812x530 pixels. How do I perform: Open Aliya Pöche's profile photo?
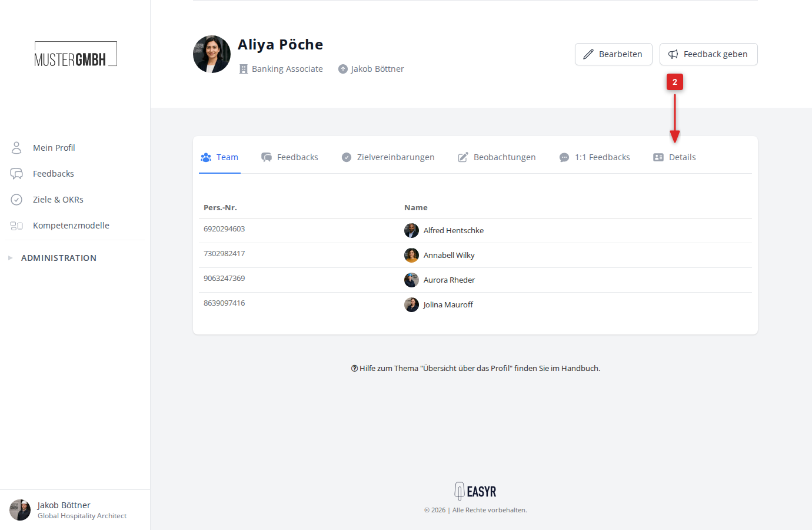pyautogui.click(x=212, y=54)
